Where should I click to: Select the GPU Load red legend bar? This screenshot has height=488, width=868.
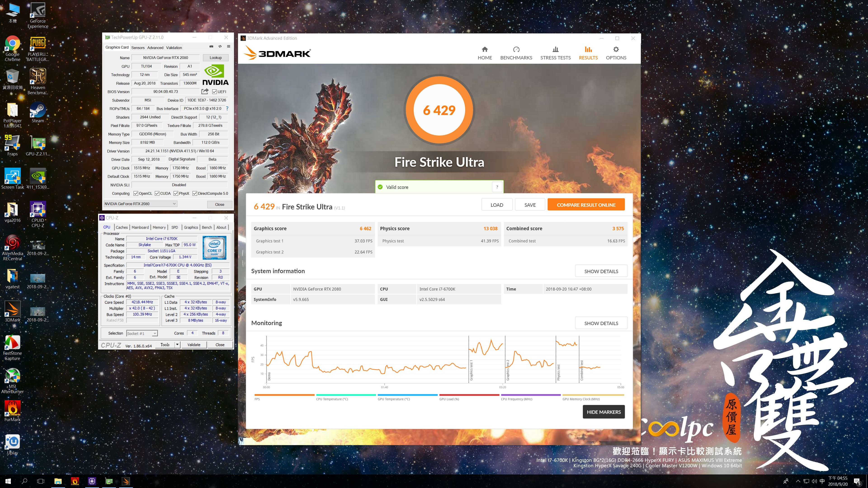(x=469, y=395)
